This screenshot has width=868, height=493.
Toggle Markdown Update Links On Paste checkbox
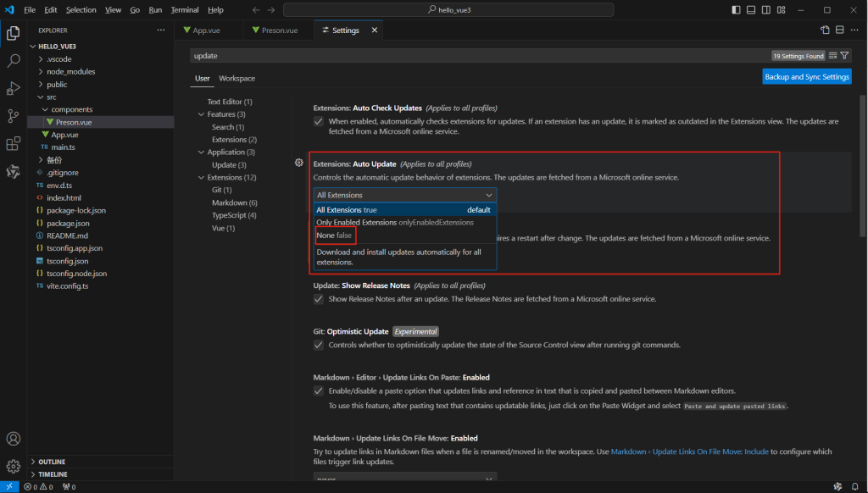tap(319, 391)
